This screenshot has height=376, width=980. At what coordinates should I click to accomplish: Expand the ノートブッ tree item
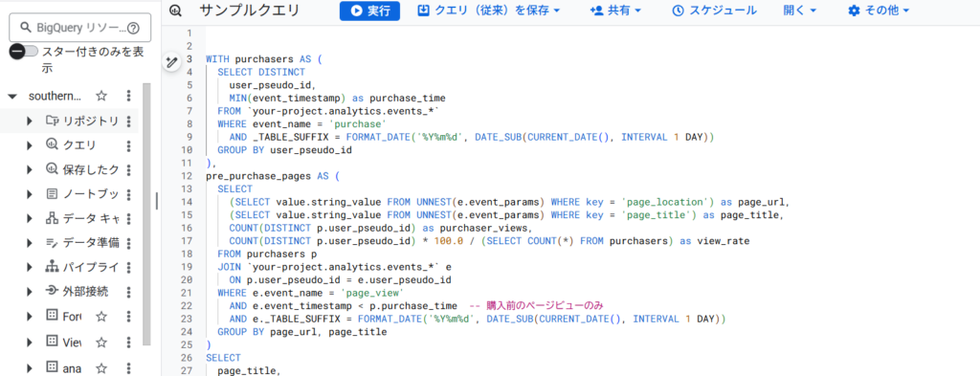(x=29, y=194)
